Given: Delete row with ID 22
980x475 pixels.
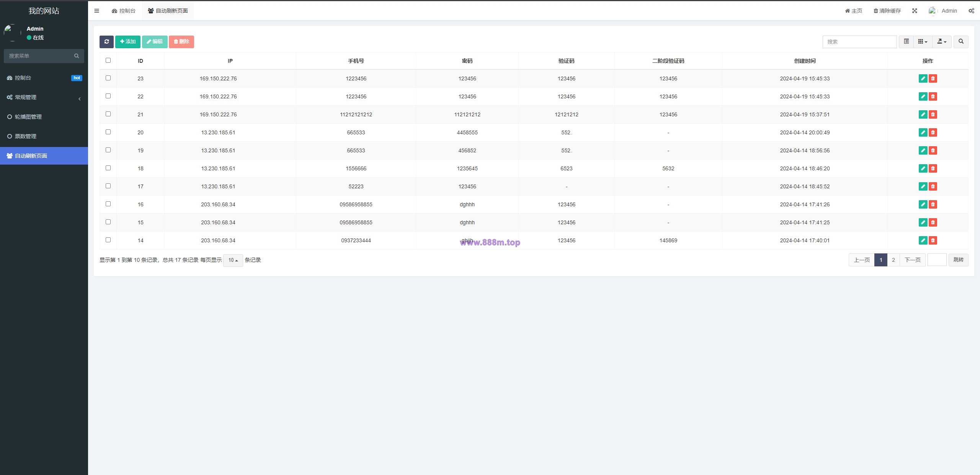Looking at the screenshot, I should point(933,96).
